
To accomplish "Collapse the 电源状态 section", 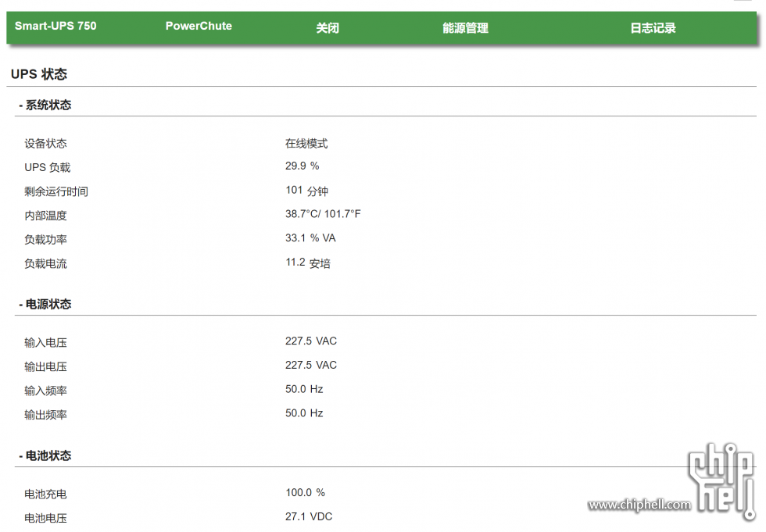I will [x=45, y=304].
